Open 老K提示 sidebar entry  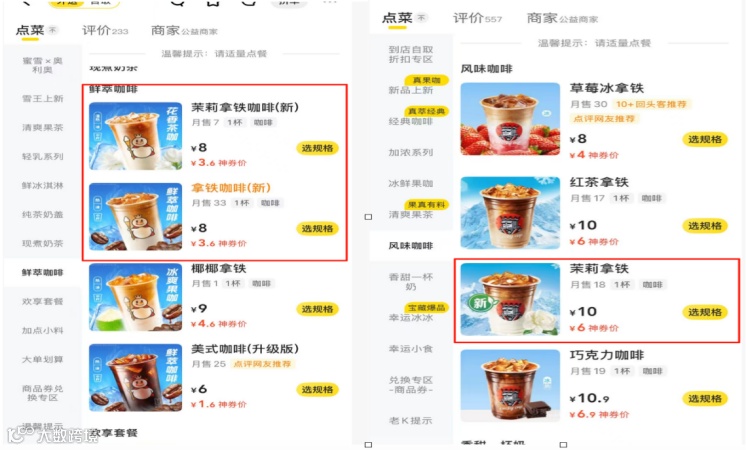click(x=411, y=421)
